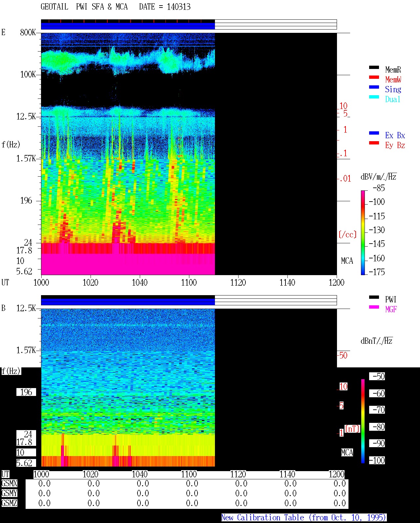420x523 pixels.
Task: Click the '-85' color scale value
Action: point(379,188)
